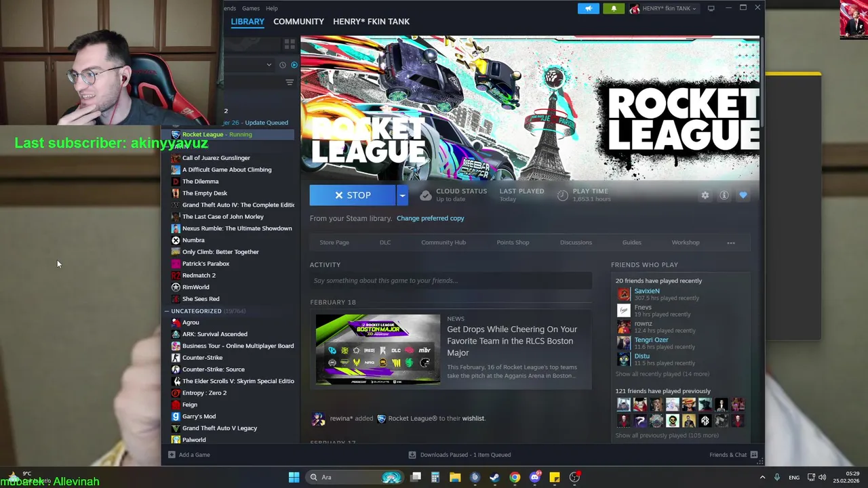Open Rocket League settings gear icon
Image resolution: width=868 pixels, height=488 pixels.
point(705,195)
